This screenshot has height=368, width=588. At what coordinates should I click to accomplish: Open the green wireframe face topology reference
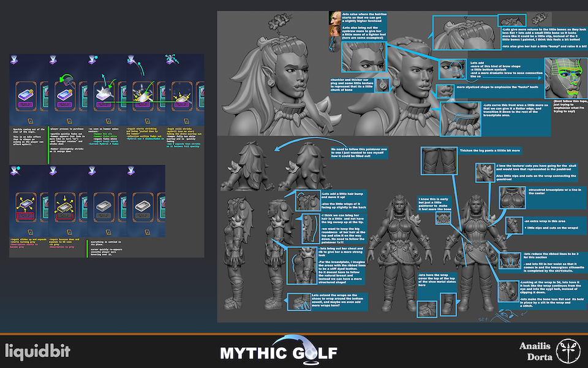click(565, 79)
